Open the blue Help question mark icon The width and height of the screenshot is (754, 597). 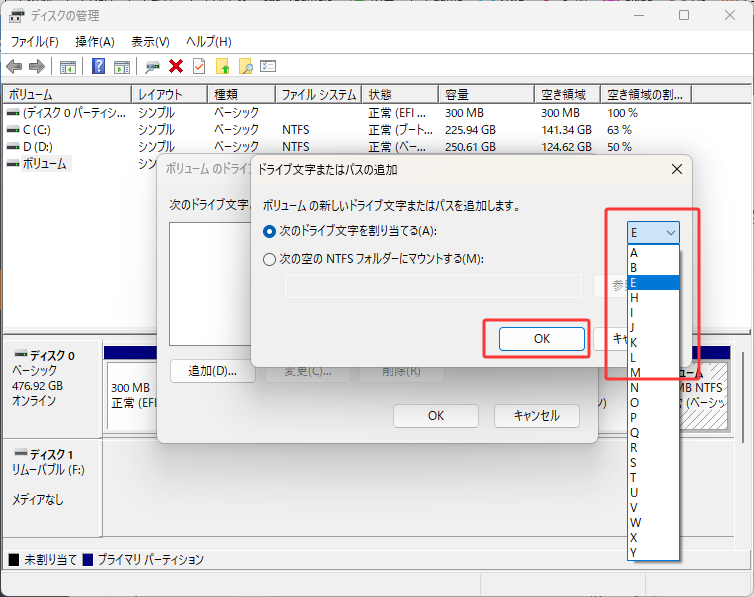click(x=98, y=66)
